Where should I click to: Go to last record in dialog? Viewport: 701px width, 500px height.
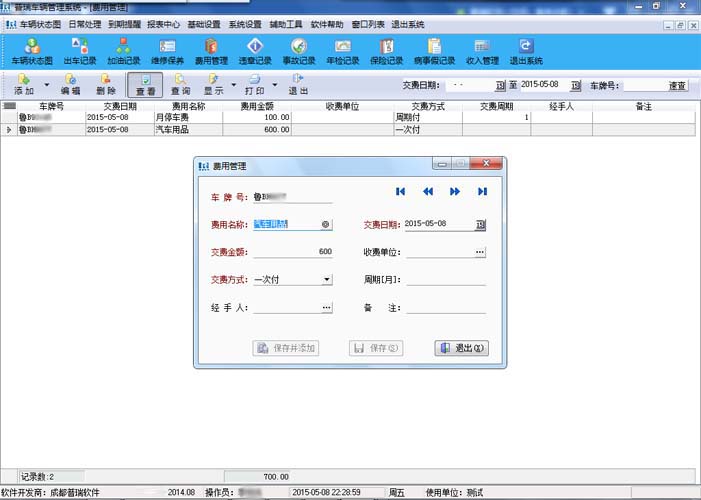coord(482,191)
